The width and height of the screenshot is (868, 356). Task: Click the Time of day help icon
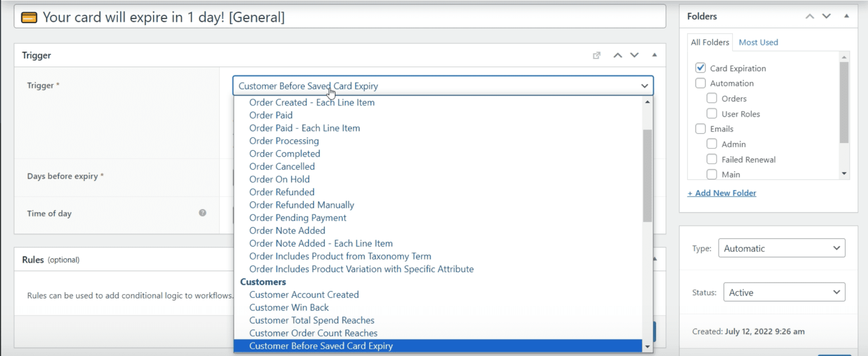pos(203,213)
